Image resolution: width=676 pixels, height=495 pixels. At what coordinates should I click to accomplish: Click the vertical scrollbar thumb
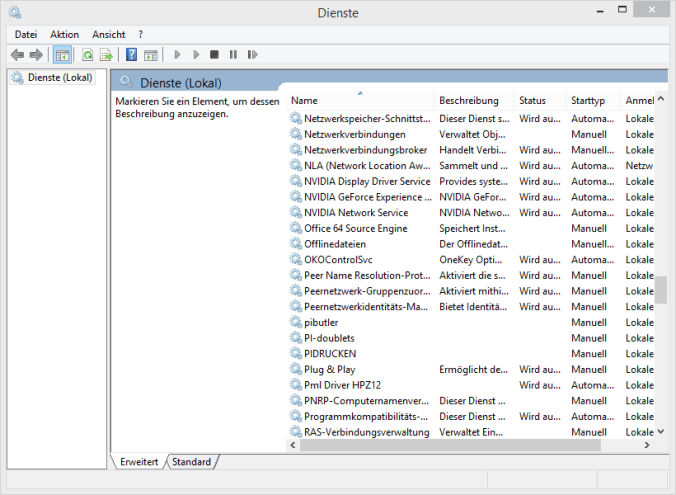coord(661,290)
